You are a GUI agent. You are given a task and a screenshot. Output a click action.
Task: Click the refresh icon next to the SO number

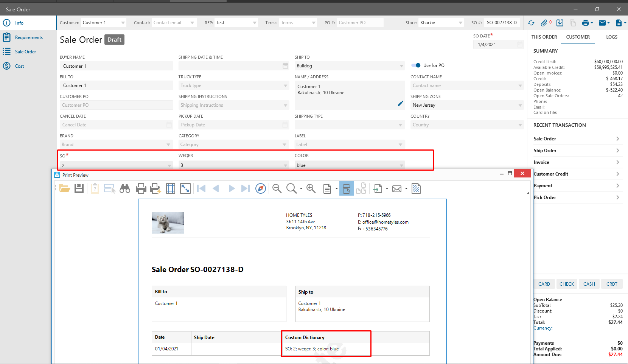click(531, 23)
